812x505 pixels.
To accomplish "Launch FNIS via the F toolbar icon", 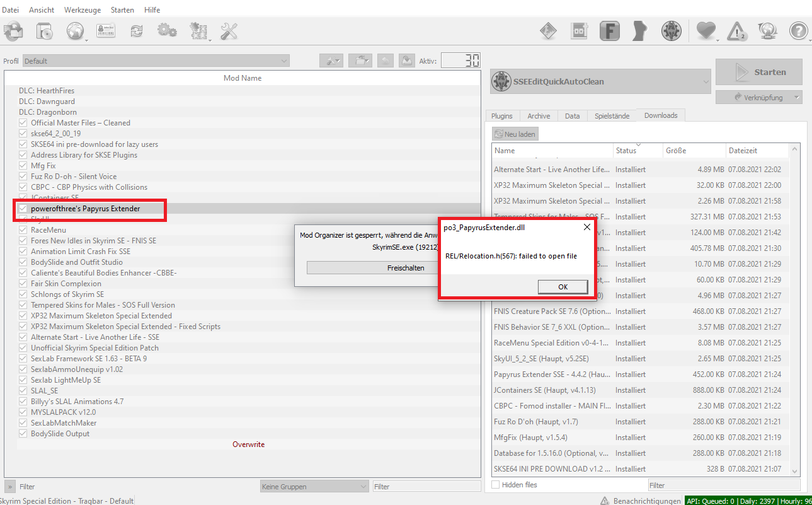I will point(609,31).
